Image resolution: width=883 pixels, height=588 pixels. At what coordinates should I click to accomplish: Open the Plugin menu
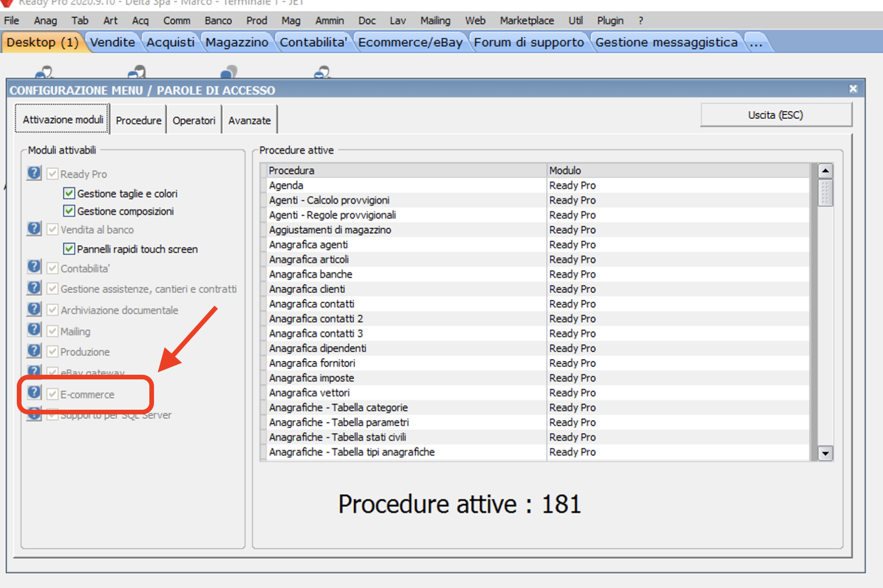pos(610,21)
